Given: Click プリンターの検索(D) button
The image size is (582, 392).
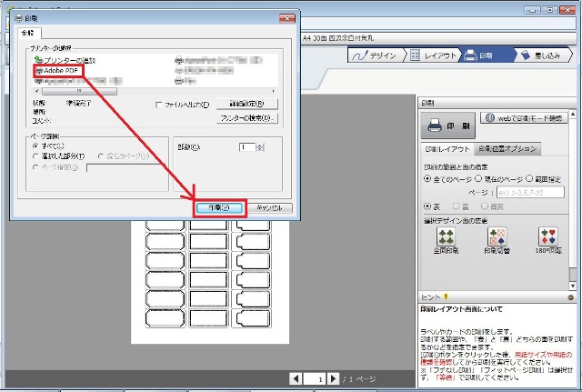Looking at the screenshot, I should point(246,118).
